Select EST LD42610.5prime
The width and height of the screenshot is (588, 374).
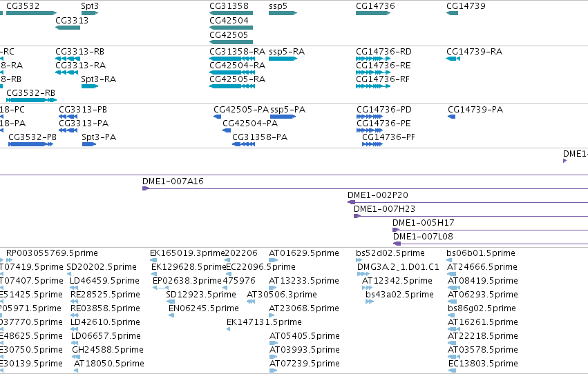[74, 329]
